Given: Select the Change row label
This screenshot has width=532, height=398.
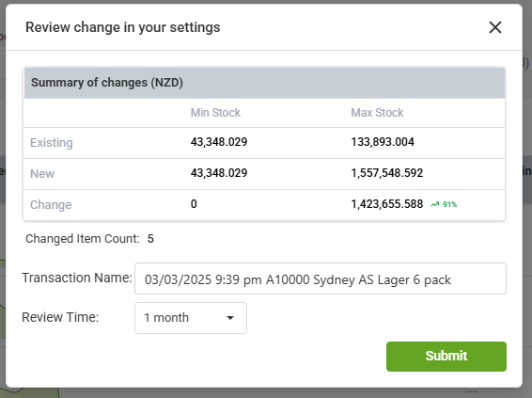Looking at the screenshot, I should (51, 205).
